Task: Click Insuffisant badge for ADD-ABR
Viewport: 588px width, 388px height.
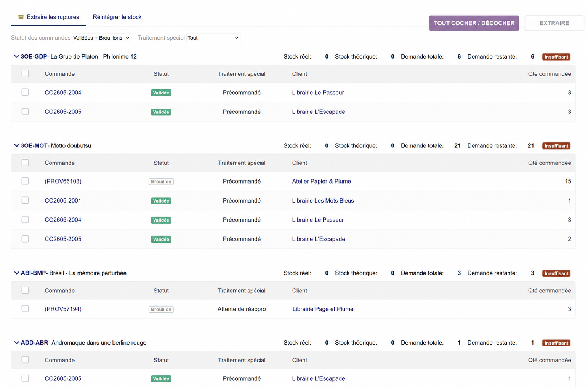Action: [556, 343]
